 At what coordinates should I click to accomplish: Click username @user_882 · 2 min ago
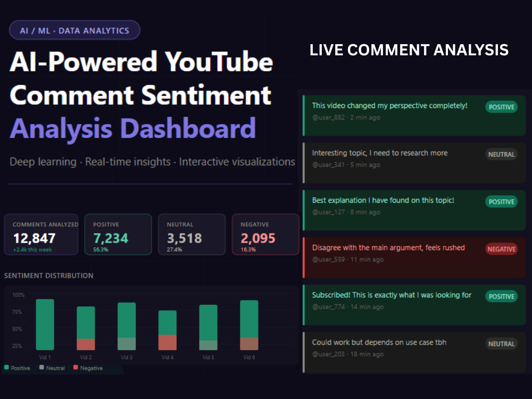pyautogui.click(x=346, y=118)
